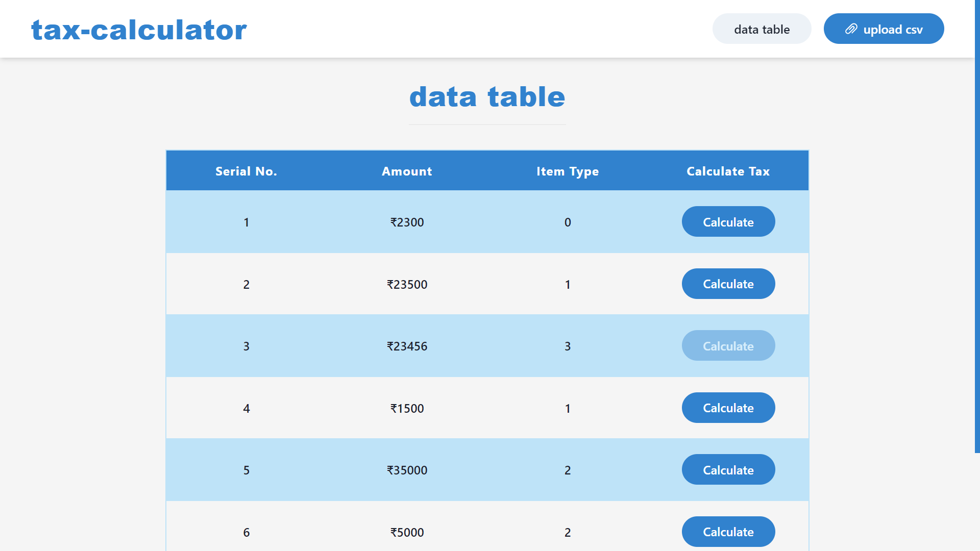
Task: Click the paperclip icon in upload csv
Action: pos(851,29)
